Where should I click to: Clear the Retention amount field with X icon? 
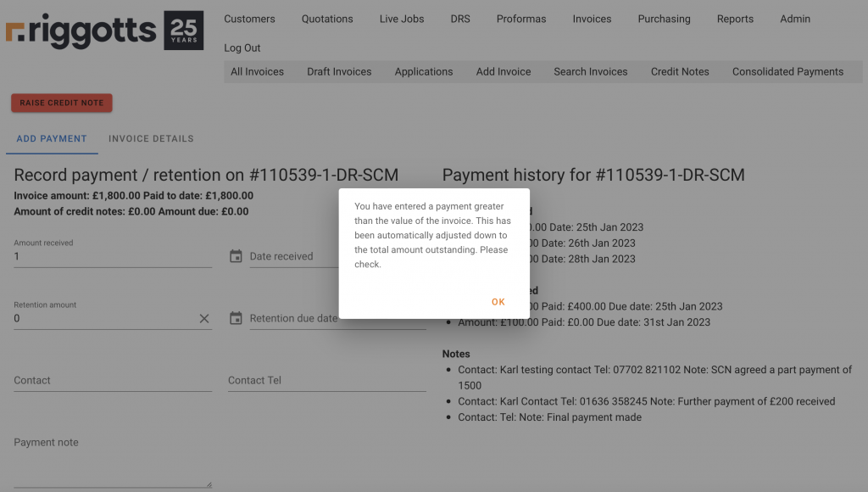204,318
